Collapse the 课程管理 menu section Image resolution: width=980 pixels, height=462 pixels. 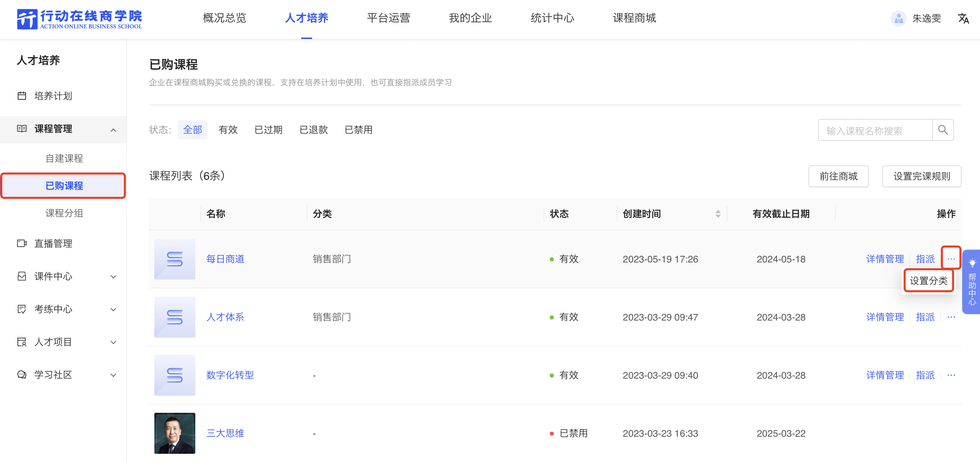point(113,130)
